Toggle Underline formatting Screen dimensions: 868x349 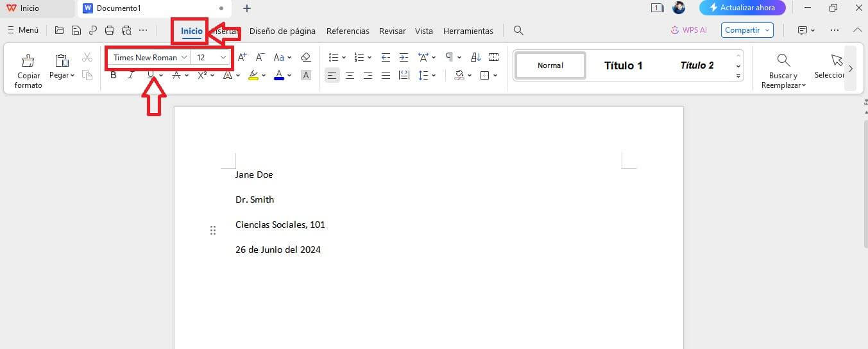(151, 75)
